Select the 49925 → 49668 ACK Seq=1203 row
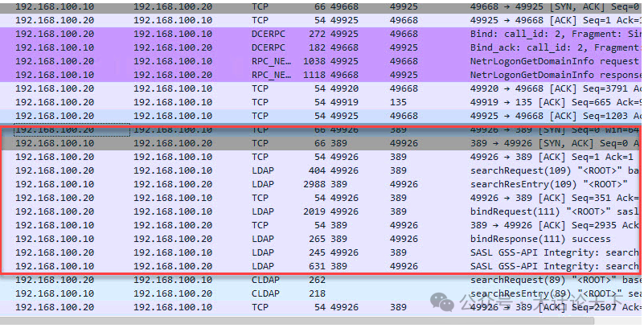The height and width of the screenshot is (328, 644). (322, 116)
